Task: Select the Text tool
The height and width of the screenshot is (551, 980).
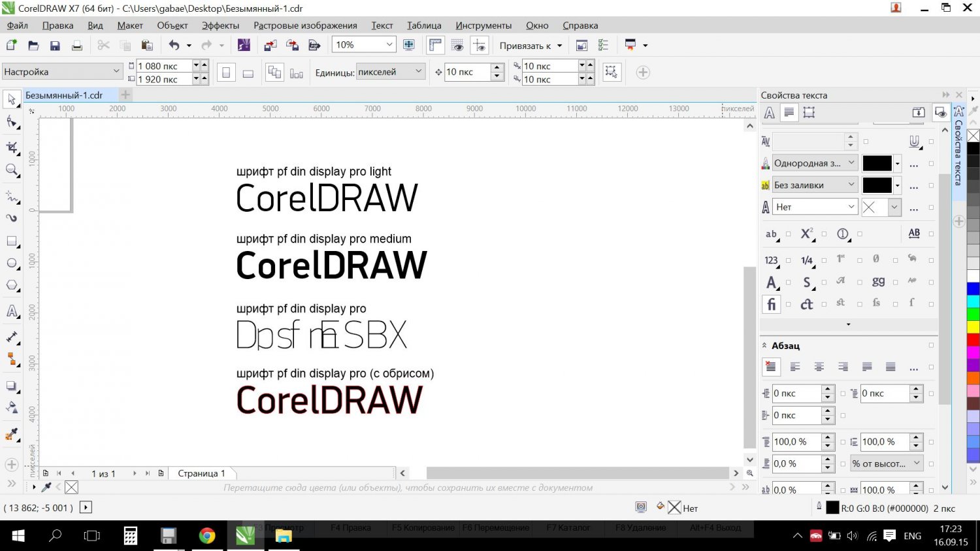Action: click(12, 312)
